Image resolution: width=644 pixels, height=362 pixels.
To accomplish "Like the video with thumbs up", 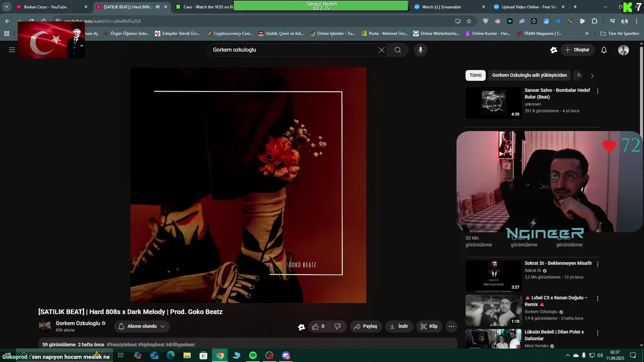I will coord(318,326).
